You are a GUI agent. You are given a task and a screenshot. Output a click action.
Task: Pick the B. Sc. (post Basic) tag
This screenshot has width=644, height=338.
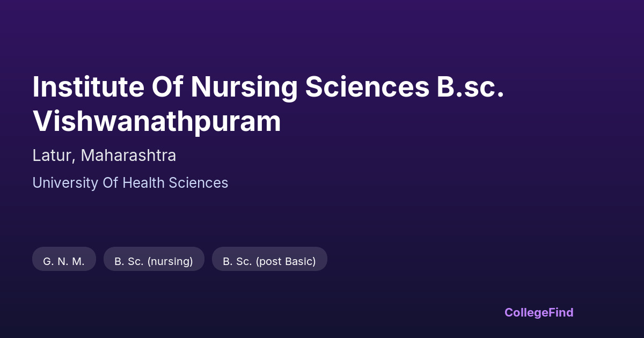click(269, 261)
